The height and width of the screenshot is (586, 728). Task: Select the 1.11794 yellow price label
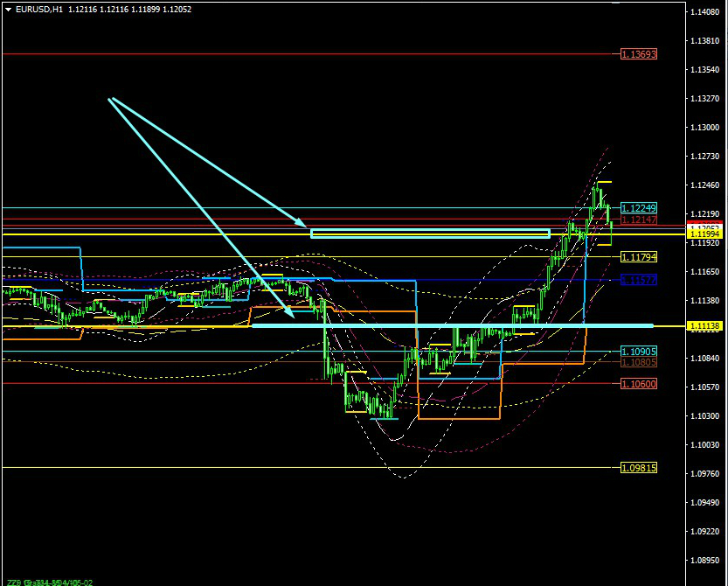pos(638,257)
